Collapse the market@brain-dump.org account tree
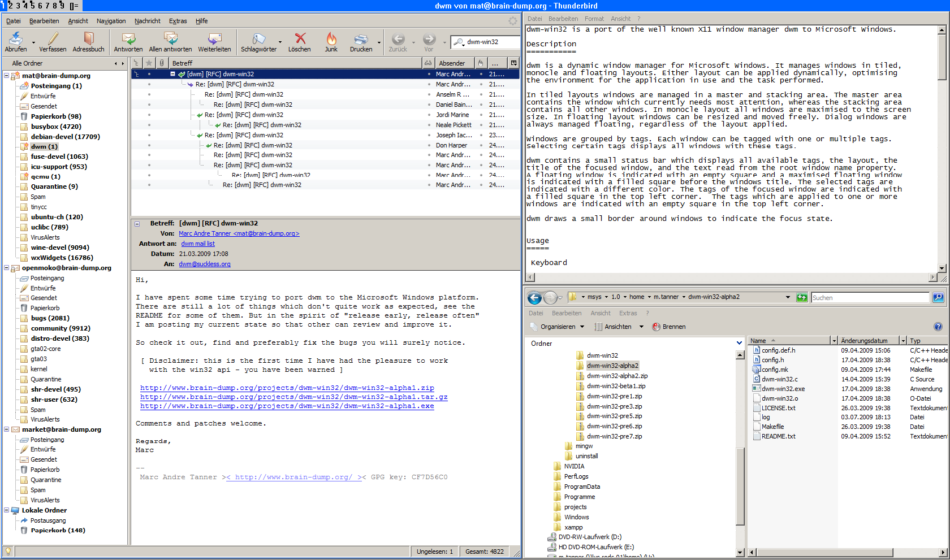The width and height of the screenshot is (950, 560). point(7,429)
